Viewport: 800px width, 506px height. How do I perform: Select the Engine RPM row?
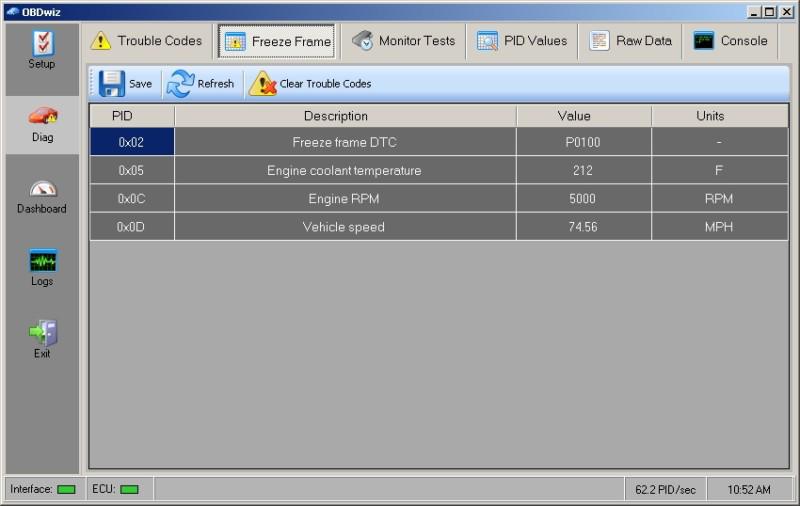343,199
